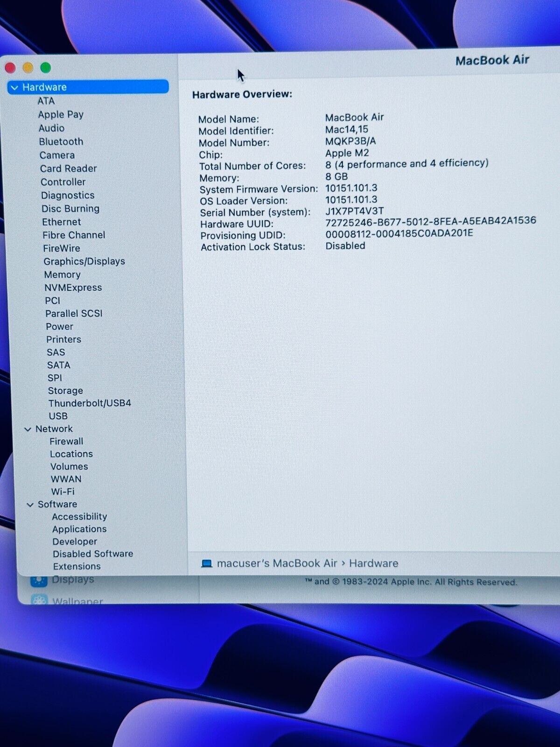This screenshot has height=747, width=560.
Task: Click macuser's MacBook Air in path bar
Action: point(277,564)
